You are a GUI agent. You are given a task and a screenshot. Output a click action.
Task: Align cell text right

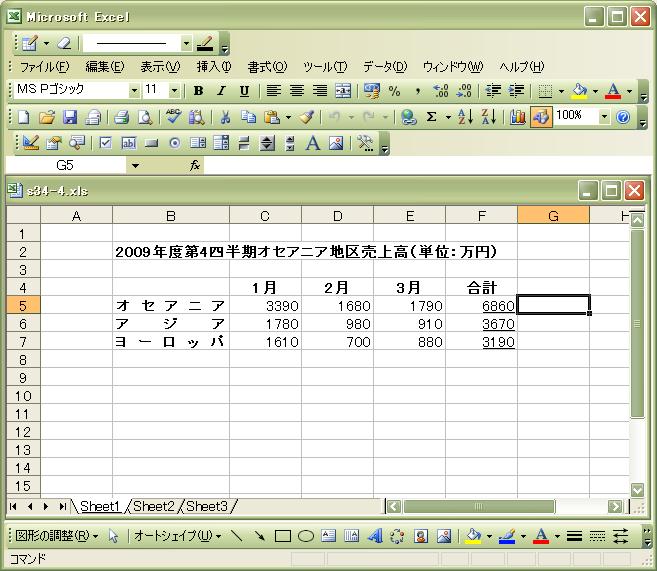(x=320, y=90)
